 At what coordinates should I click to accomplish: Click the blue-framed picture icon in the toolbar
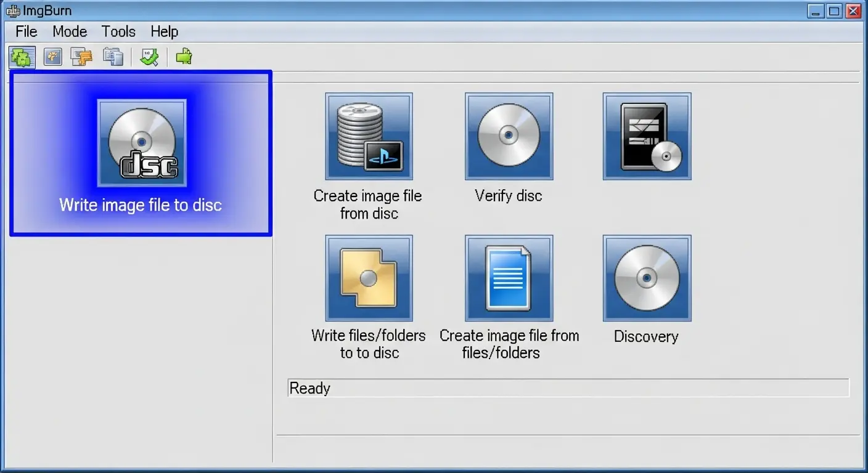[53, 57]
